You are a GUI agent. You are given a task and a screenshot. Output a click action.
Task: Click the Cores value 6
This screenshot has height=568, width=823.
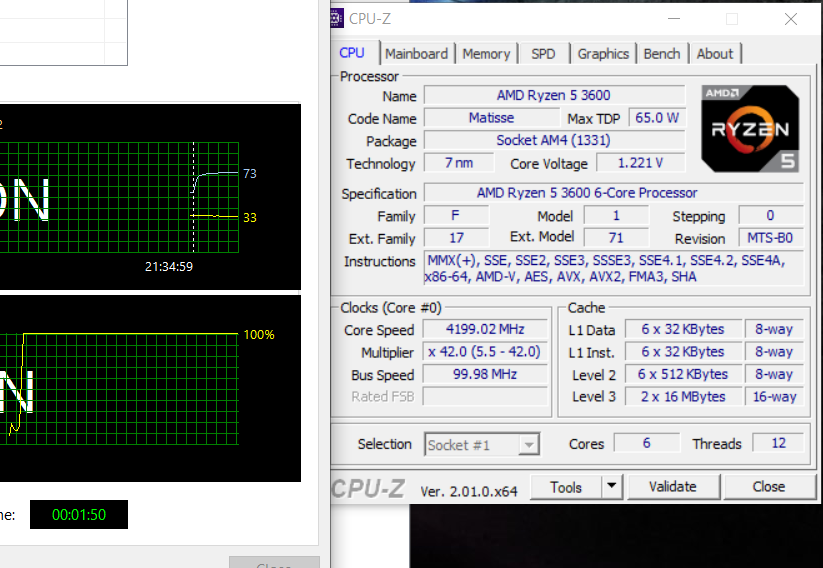(647, 443)
